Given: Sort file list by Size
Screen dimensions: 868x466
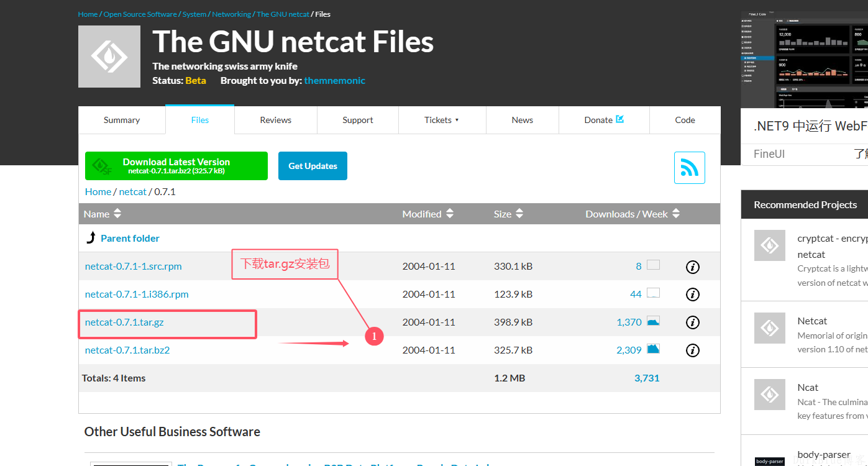Looking at the screenshot, I should (x=508, y=214).
